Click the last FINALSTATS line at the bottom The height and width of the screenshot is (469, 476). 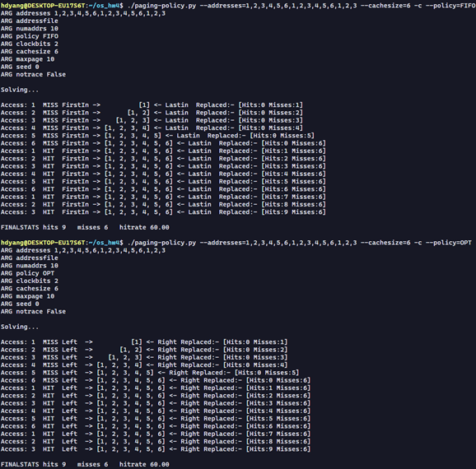click(85, 464)
